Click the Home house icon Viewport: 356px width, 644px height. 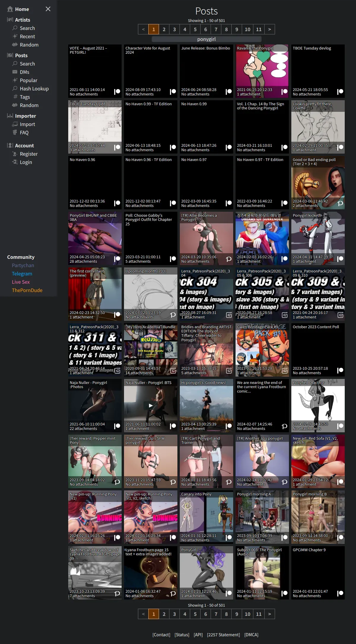10,9
